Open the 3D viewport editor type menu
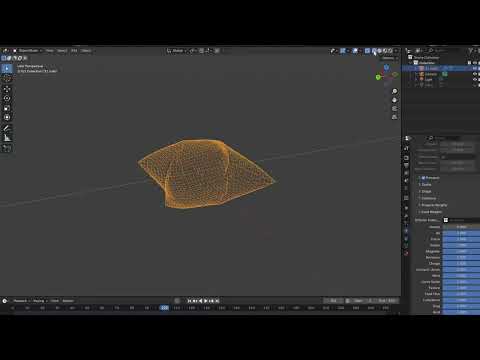Screen dimensions: 480x360 tap(6, 51)
